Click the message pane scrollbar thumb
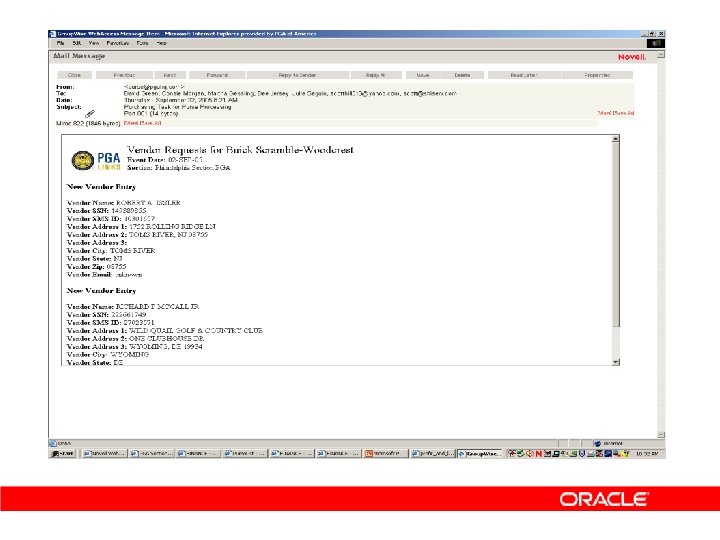 pyautogui.click(x=616, y=234)
